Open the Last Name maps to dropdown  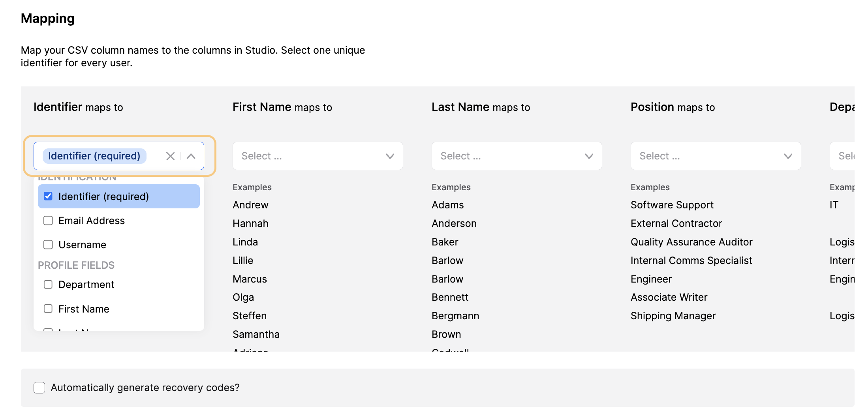point(517,156)
